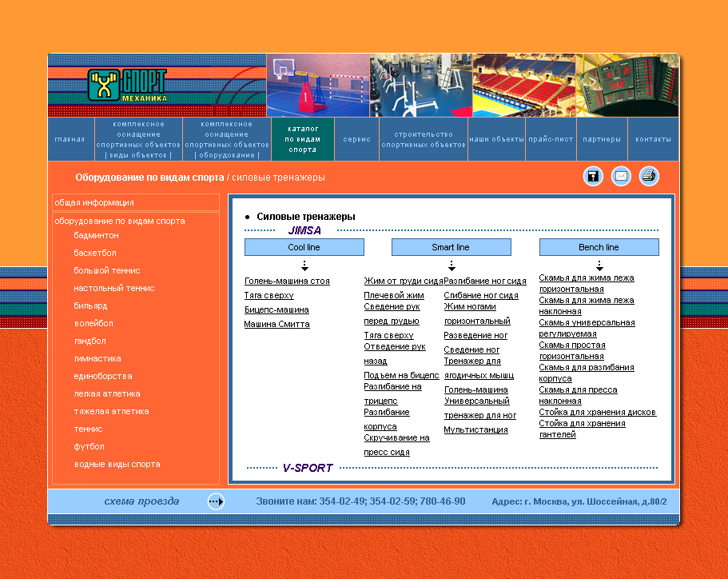
Task: Click the arrow icon beside схема проезда
Action: click(x=216, y=501)
